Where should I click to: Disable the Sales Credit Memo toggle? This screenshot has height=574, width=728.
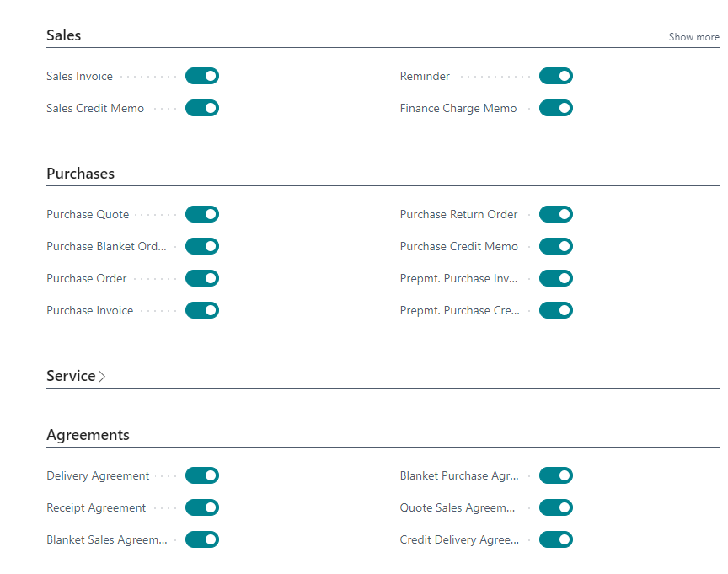tap(202, 108)
